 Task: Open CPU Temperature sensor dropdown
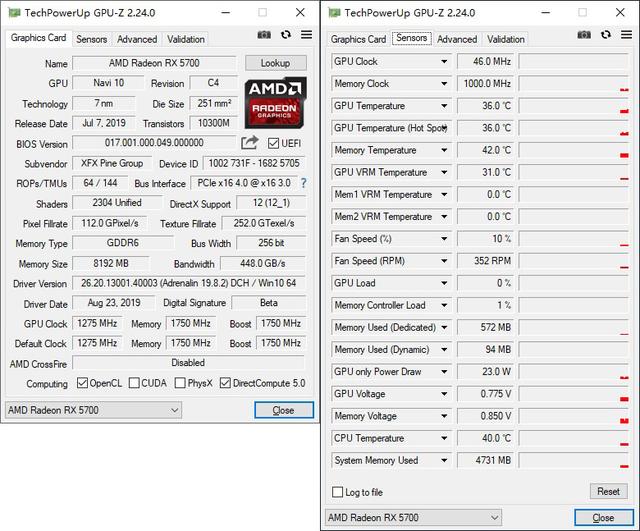(x=444, y=438)
